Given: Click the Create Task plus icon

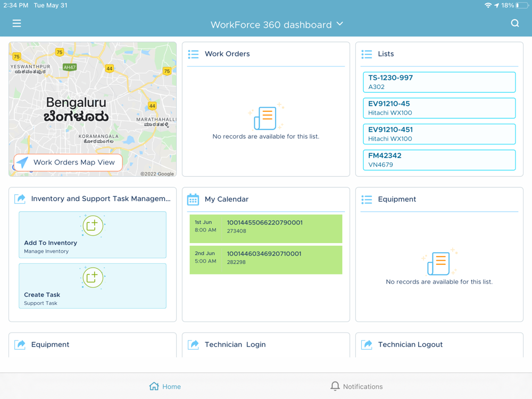Looking at the screenshot, I should click(93, 277).
